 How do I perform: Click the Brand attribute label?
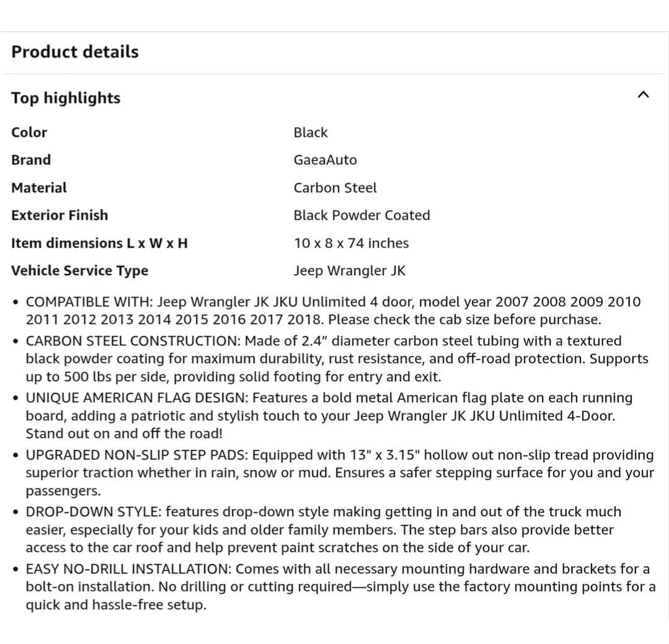click(31, 160)
